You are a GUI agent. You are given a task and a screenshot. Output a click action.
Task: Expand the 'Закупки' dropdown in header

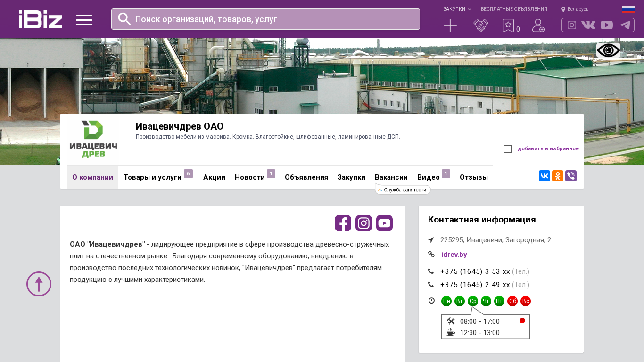point(456,9)
